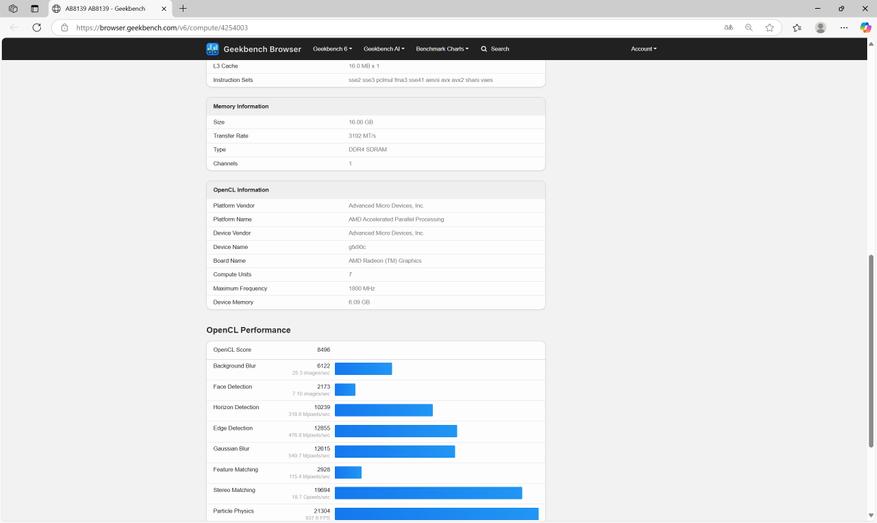
Task: Add this page to favorites star
Action: pyautogui.click(x=770, y=27)
